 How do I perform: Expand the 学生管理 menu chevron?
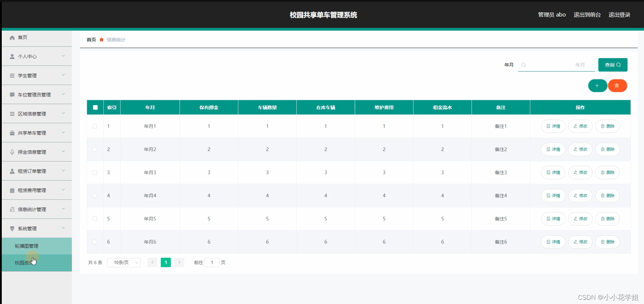(63, 75)
